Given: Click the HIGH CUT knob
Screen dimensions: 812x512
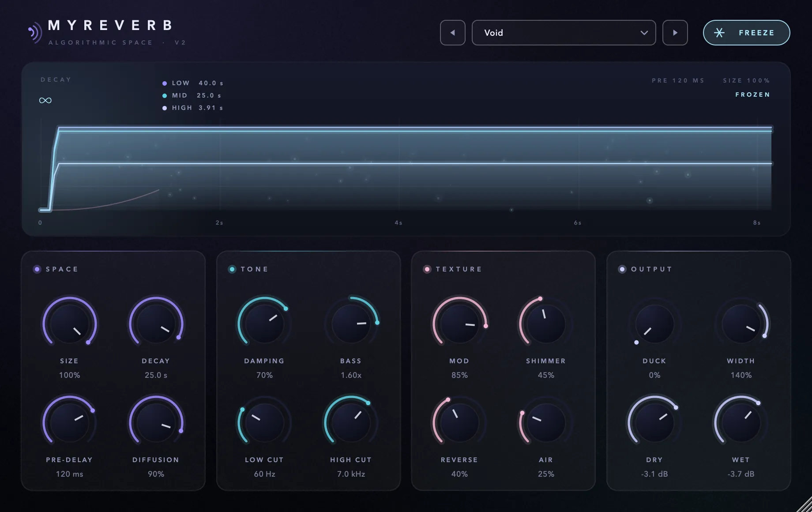Looking at the screenshot, I should [351, 422].
